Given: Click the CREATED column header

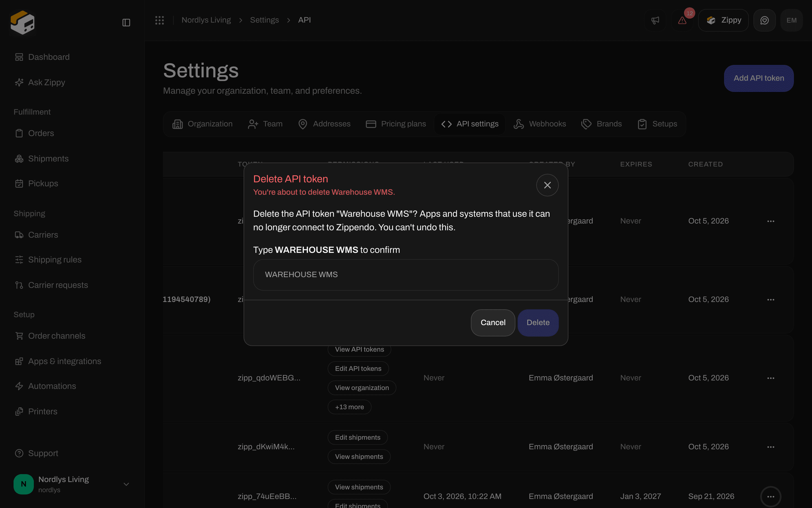Looking at the screenshot, I should tap(705, 164).
